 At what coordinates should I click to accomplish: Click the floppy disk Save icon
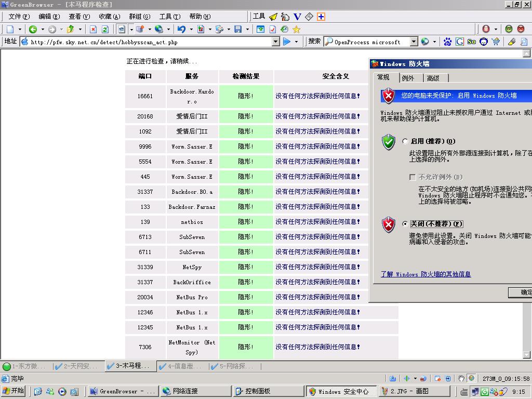click(238, 30)
